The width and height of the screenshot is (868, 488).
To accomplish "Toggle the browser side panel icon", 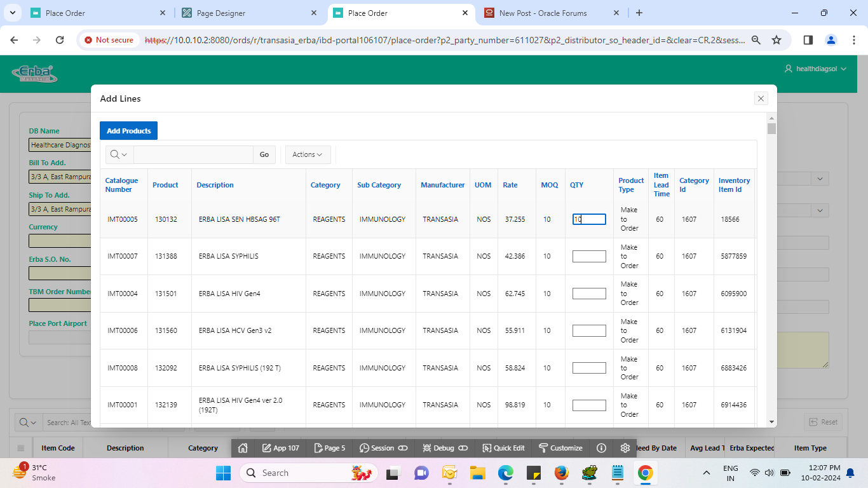I will tap(808, 40).
